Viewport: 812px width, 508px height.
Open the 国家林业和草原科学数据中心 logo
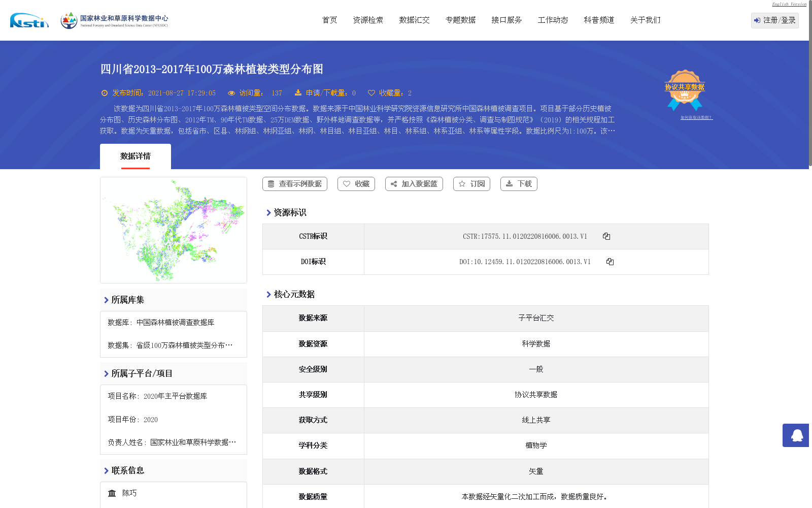pos(114,20)
